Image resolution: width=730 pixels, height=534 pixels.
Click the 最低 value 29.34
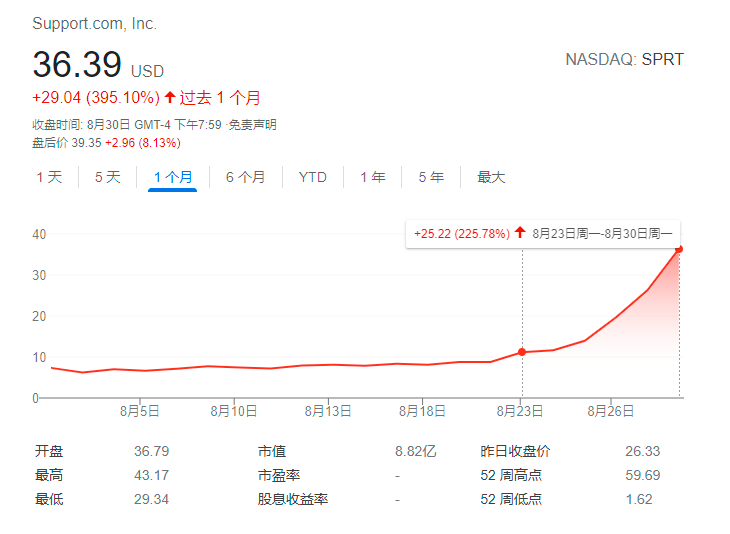point(151,500)
